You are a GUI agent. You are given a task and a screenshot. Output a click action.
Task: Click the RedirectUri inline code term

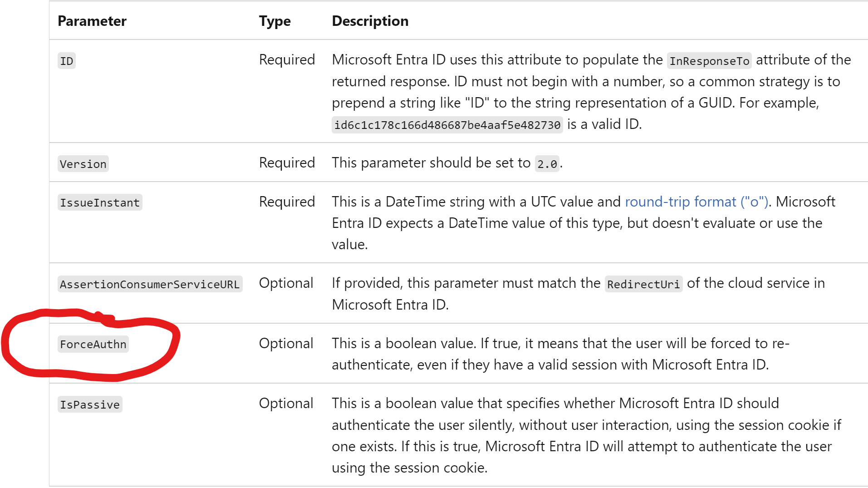coord(643,284)
